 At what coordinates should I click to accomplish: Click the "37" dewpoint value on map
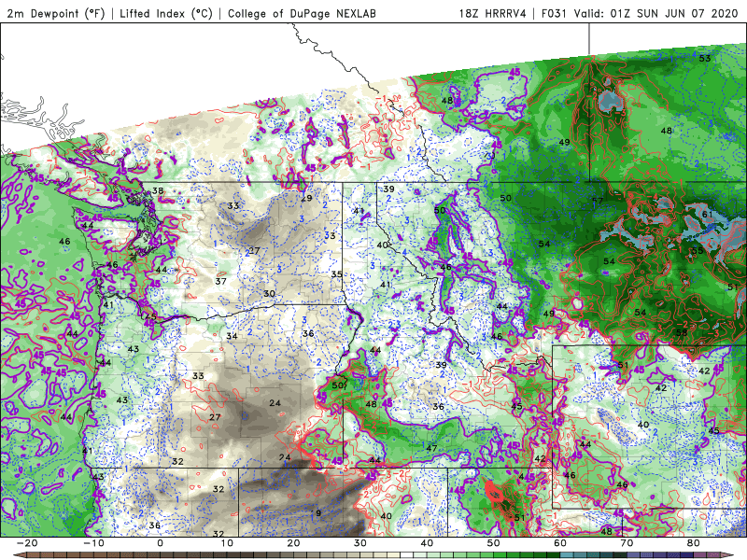[220, 281]
